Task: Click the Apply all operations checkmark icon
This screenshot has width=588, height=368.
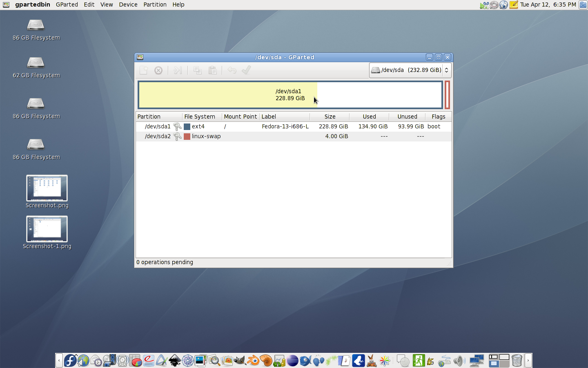Action: pyautogui.click(x=246, y=70)
